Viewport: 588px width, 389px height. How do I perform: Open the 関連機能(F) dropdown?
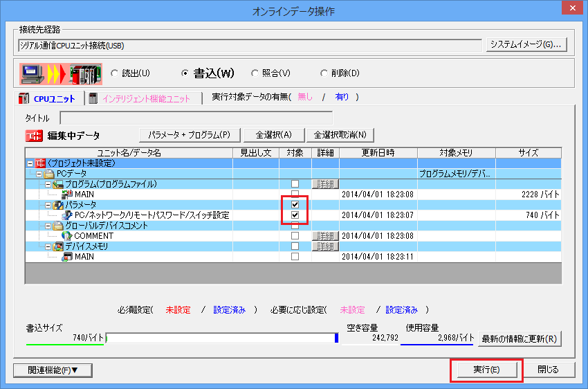(53, 370)
